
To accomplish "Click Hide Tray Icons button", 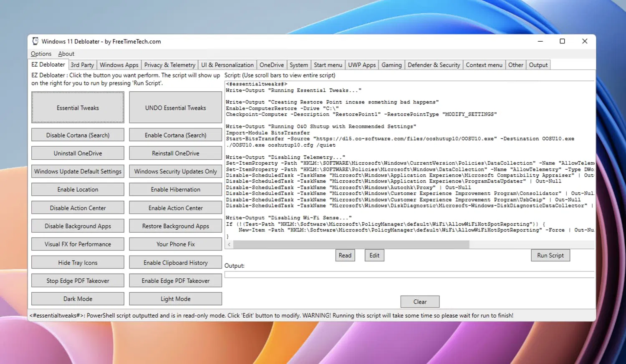I will (78, 262).
